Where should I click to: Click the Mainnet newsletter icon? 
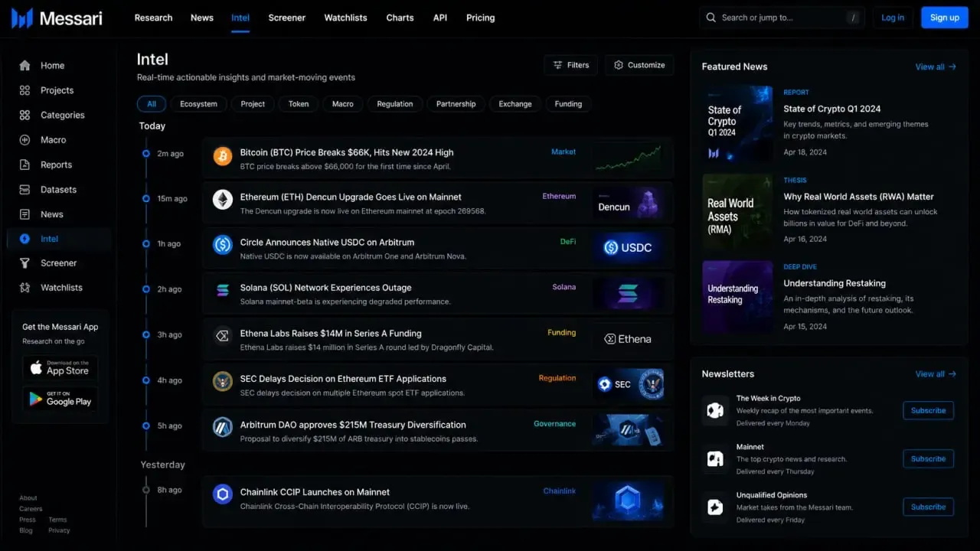point(715,459)
